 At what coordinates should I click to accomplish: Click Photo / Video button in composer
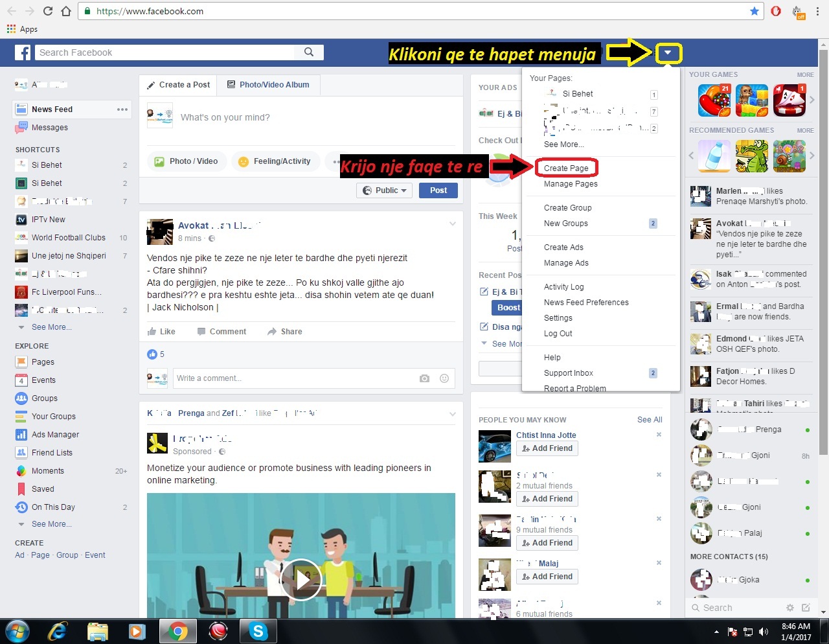point(187,161)
